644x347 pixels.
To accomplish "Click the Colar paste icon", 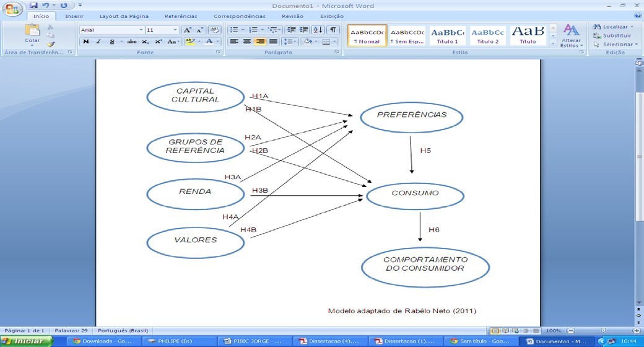I will [x=32, y=31].
